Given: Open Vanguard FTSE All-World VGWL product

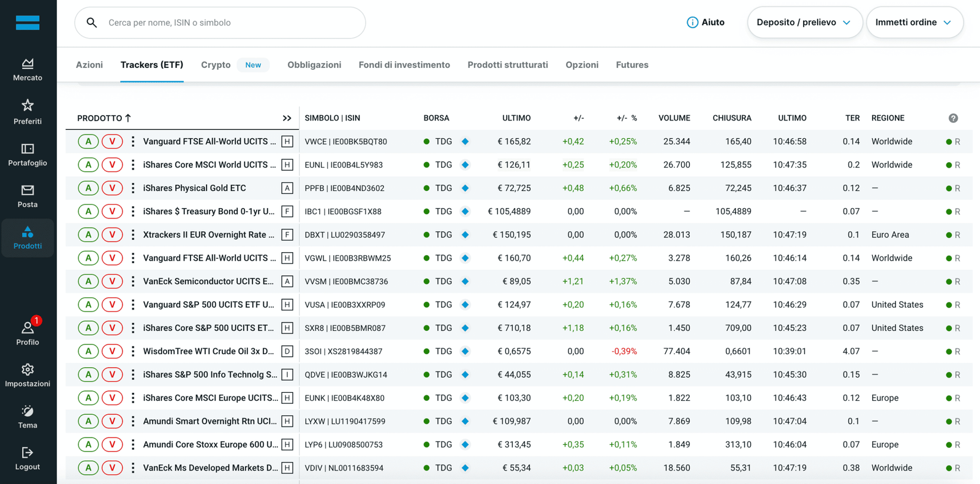Looking at the screenshot, I should tap(209, 258).
